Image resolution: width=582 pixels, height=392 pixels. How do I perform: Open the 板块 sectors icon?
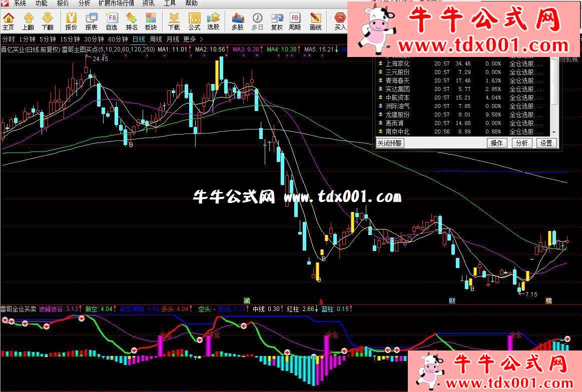(x=151, y=21)
